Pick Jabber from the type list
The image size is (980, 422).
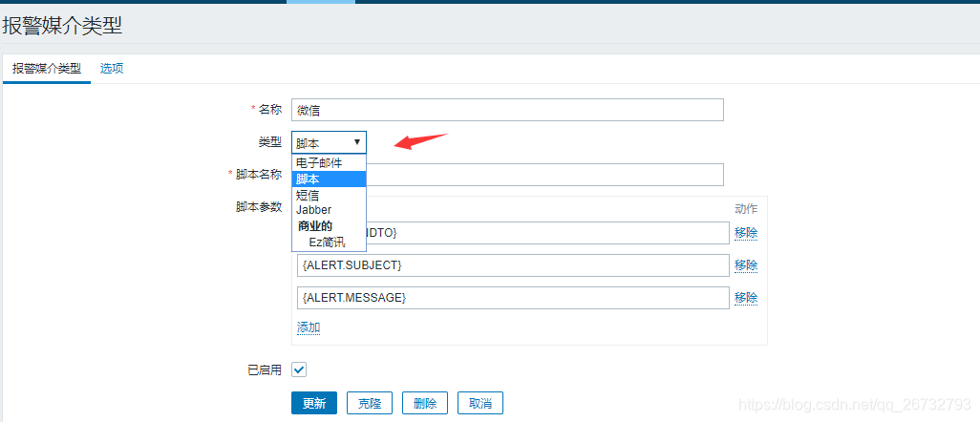[x=329, y=210]
